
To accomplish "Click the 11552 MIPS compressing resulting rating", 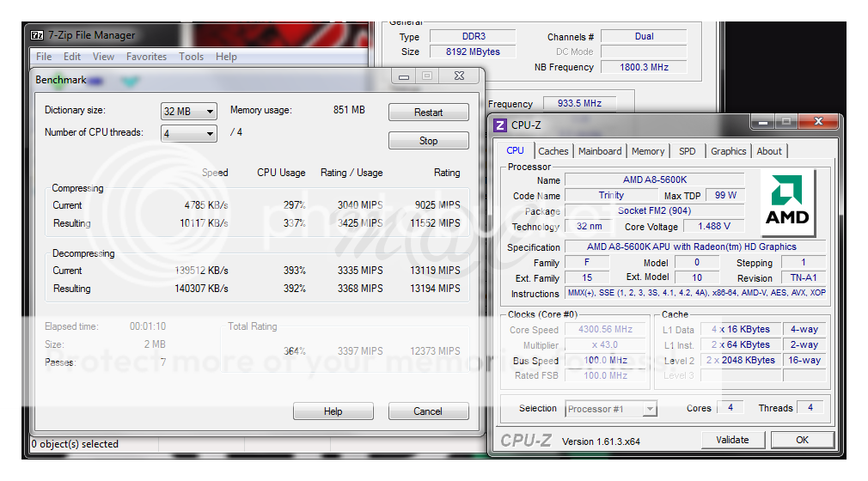I will pyautogui.click(x=435, y=223).
